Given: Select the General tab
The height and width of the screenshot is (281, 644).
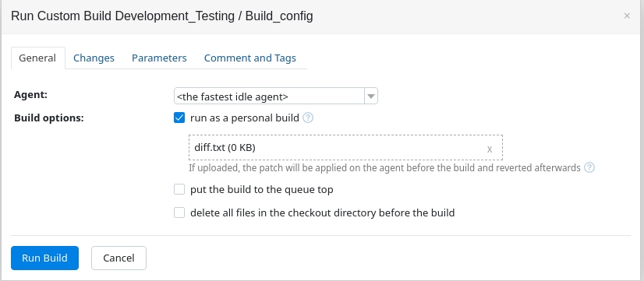Looking at the screenshot, I should 37,58.
